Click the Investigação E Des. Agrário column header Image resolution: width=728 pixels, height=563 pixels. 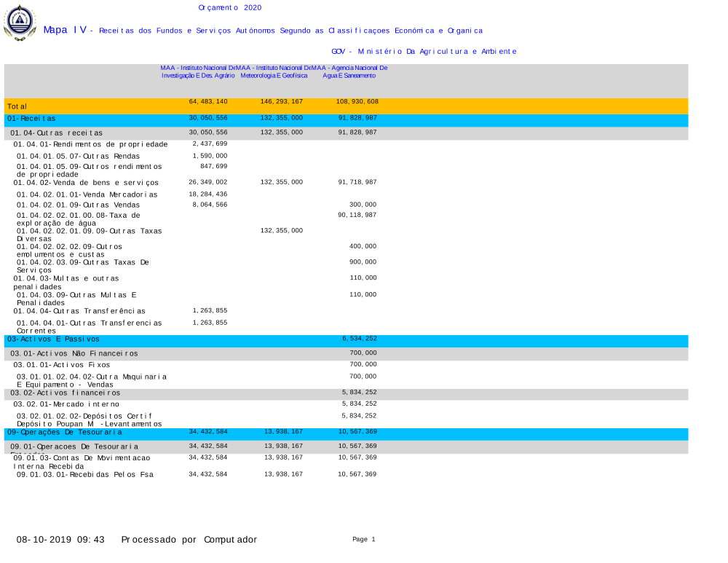point(198,71)
